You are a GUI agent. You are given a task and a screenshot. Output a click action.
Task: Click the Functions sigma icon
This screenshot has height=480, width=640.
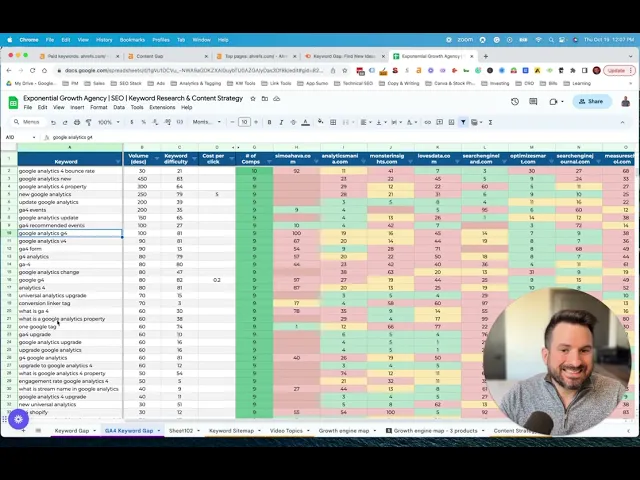click(x=490, y=122)
